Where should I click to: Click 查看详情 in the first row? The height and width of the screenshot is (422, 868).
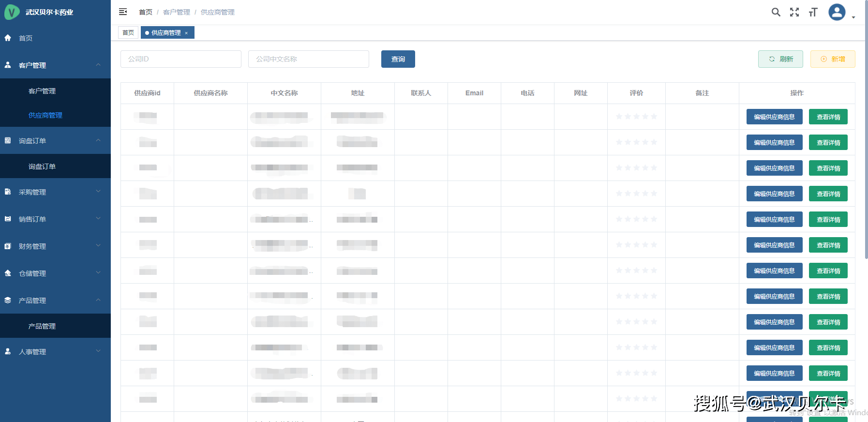(x=828, y=117)
